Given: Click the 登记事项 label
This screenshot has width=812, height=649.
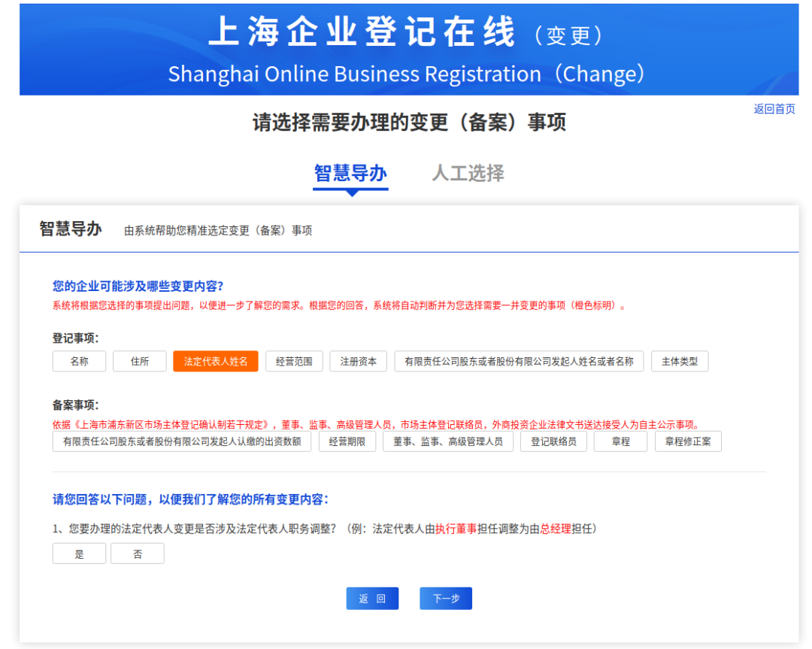Looking at the screenshot, I should coord(76,338).
